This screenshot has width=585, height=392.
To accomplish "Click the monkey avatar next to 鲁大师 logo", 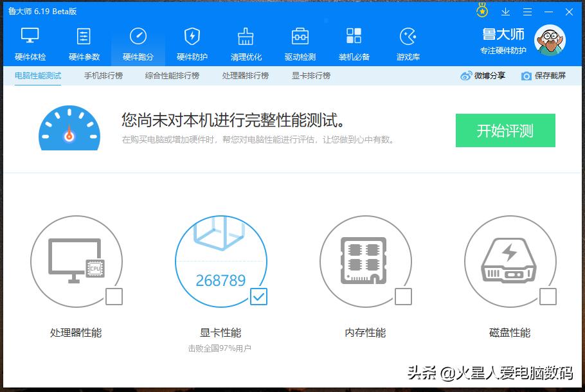I will [550, 40].
